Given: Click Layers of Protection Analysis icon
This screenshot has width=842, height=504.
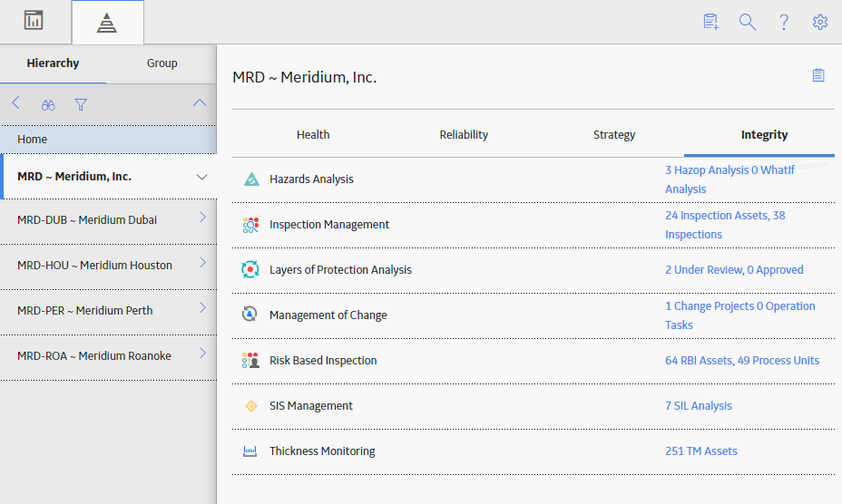Looking at the screenshot, I should click(x=250, y=269).
